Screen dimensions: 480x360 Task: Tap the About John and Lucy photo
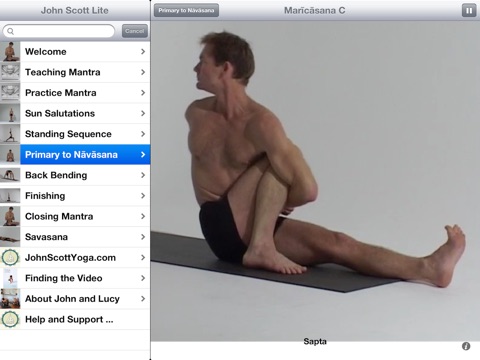tap(10, 299)
